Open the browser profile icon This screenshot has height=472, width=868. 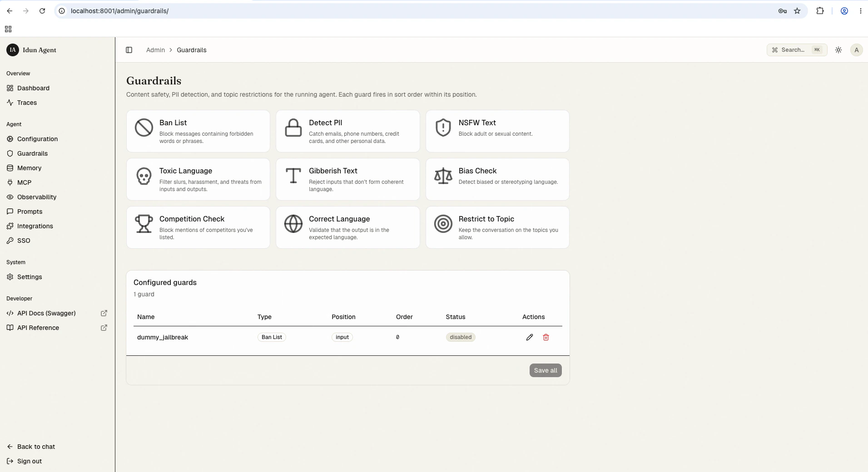(844, 11)
